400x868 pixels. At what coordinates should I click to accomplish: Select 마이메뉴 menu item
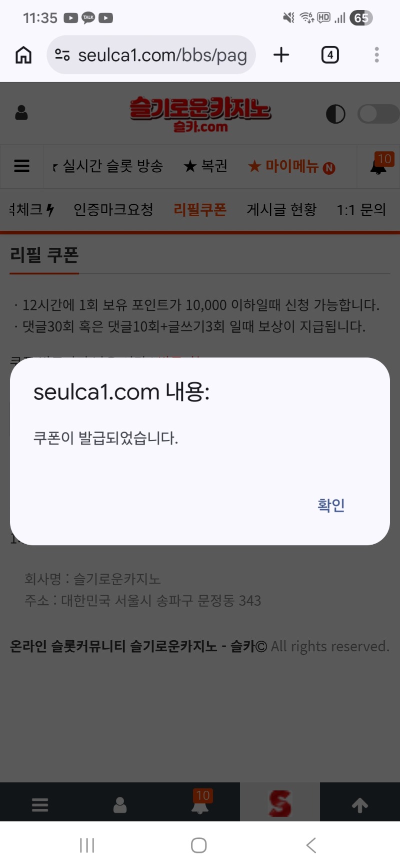[291, 166]
